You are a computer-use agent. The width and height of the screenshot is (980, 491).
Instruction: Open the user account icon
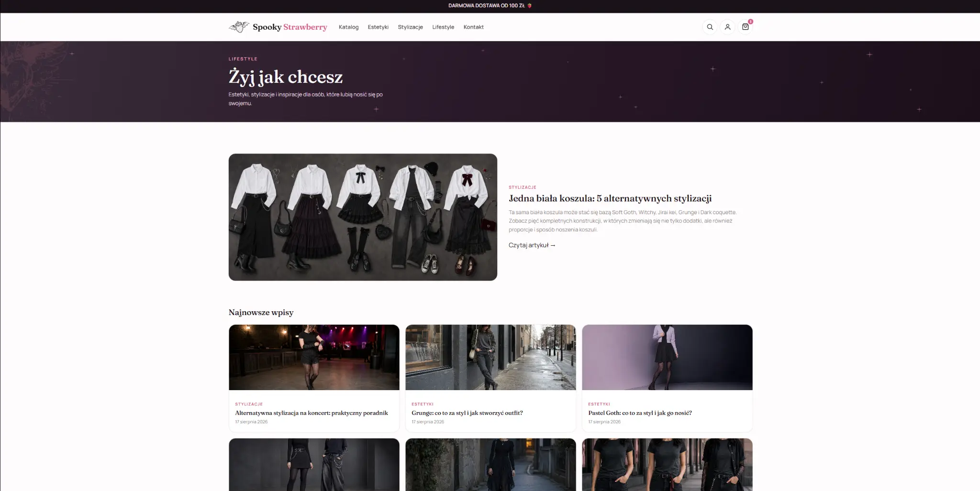727,27
